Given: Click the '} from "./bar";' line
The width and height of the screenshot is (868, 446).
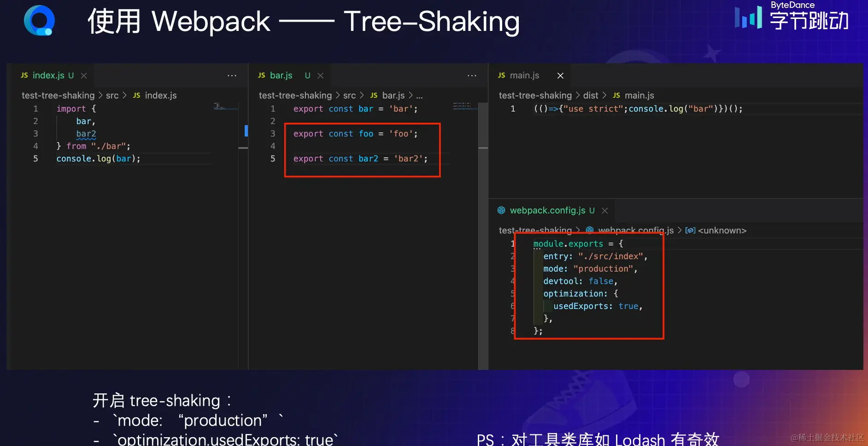Looking at the screenshot, I should click(x=94, y=146).
